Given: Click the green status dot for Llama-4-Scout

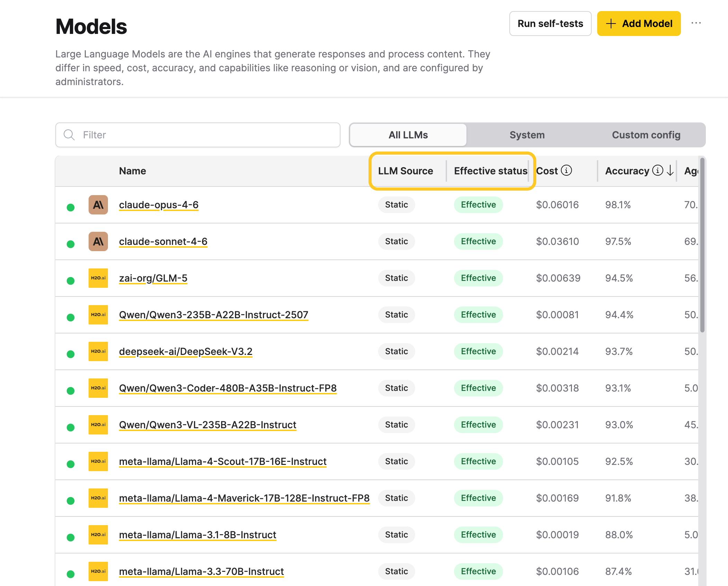Looking at the screenshot, I should pyautogui.click(x=71, y=464).
